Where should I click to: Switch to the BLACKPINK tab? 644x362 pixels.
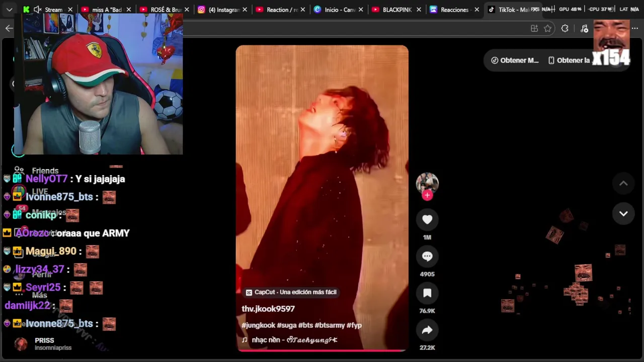397,10
